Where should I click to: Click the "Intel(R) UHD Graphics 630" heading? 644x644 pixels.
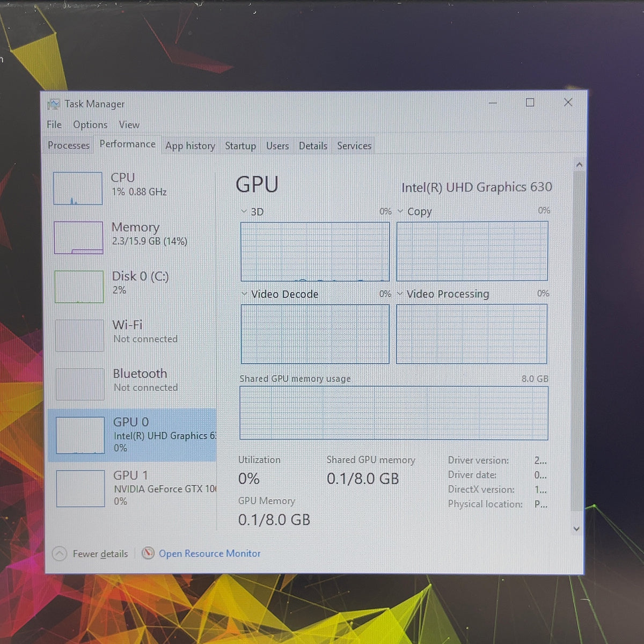tap(477, 187)
